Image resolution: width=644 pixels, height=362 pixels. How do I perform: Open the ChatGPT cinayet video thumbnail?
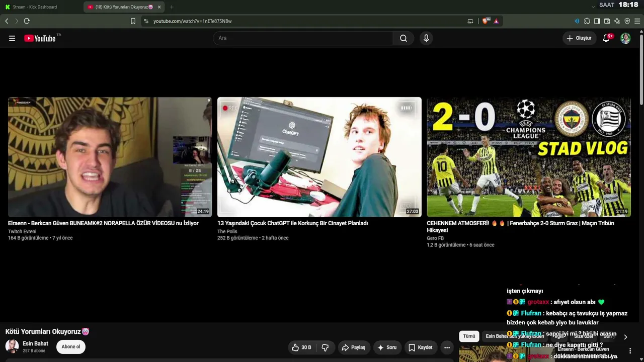pos(319,157)
